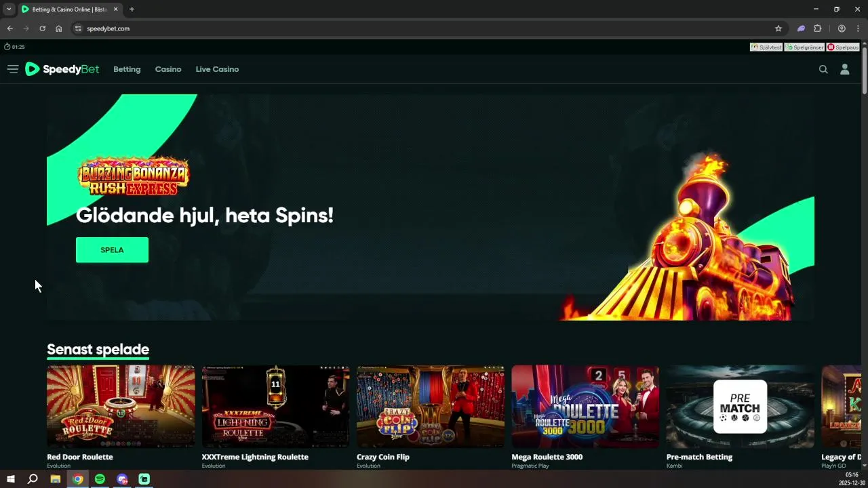This screenshot has width=868, height=488.
Task: Open the tab search dropdown arrow
Action: pos(9,9)
